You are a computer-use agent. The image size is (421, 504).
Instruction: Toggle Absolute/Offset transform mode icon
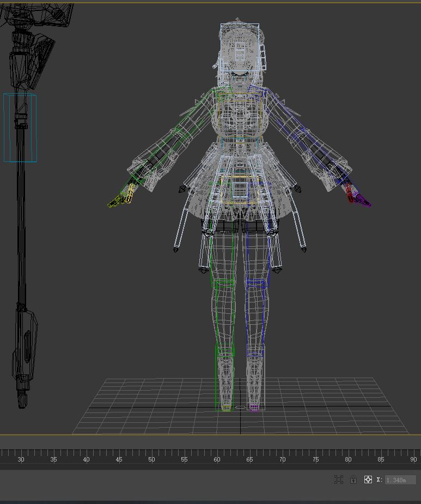tap(368, 479)
